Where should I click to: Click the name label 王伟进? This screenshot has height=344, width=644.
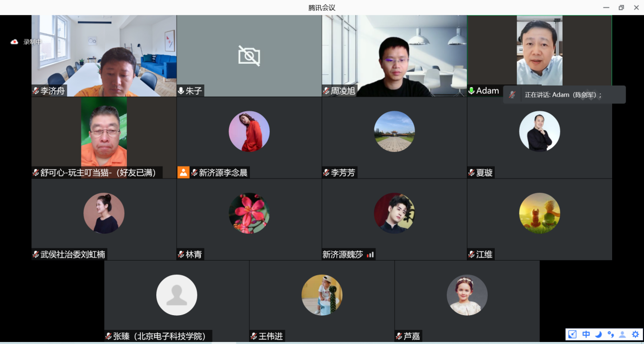click(x=271, y=336)
